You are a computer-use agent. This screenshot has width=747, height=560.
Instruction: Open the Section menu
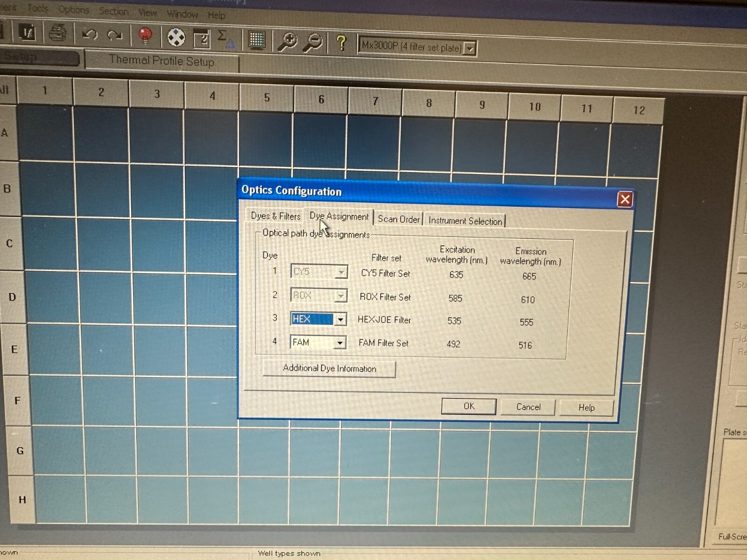pyautogui.click(x=113, y=11)
